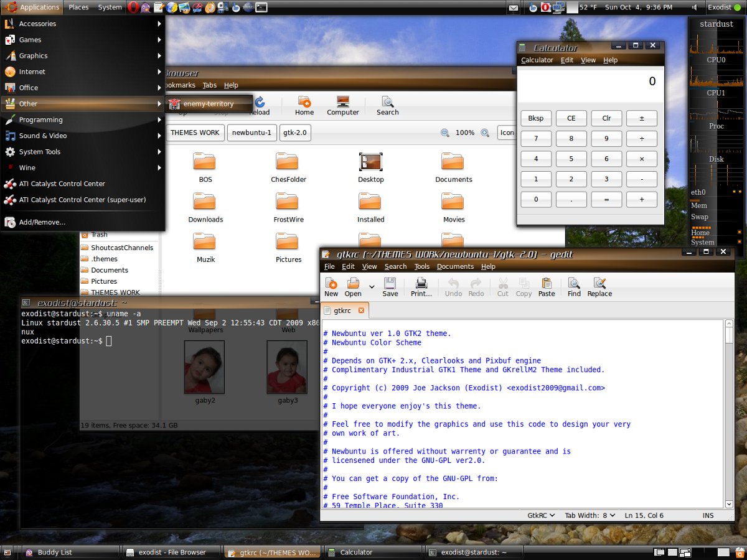Screen dimensions: 747x560
Task: Click the Cut scissors icon in gedit
Action: coord(503,287)
